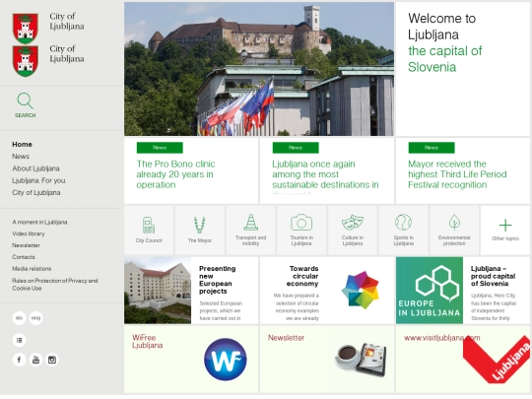Select the Culture in Ljubljana masks icon
The width and height of the screenshot is (532, 399).
tap(353, 223)
